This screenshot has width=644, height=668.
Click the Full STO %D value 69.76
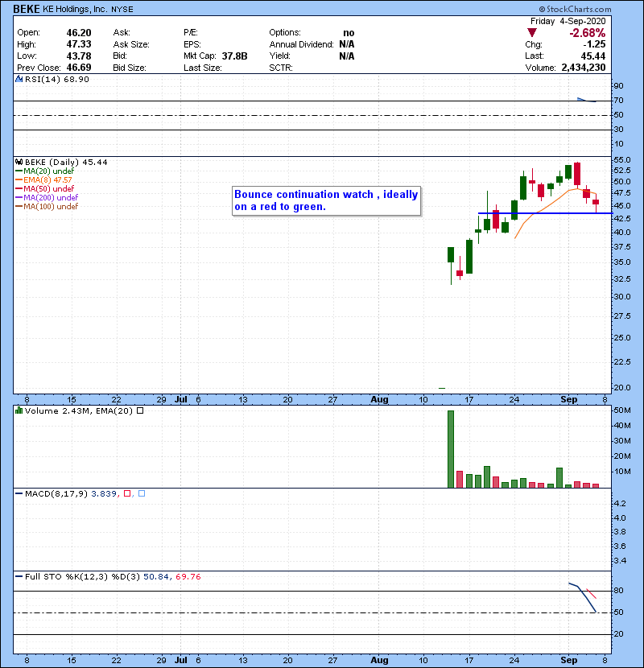point(188,576)
